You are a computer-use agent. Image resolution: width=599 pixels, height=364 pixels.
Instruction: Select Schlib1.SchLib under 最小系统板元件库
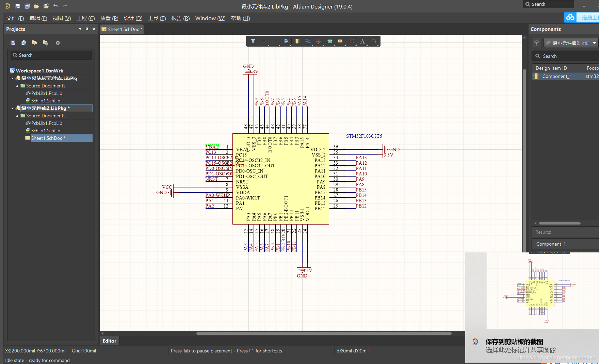(46, 101)
